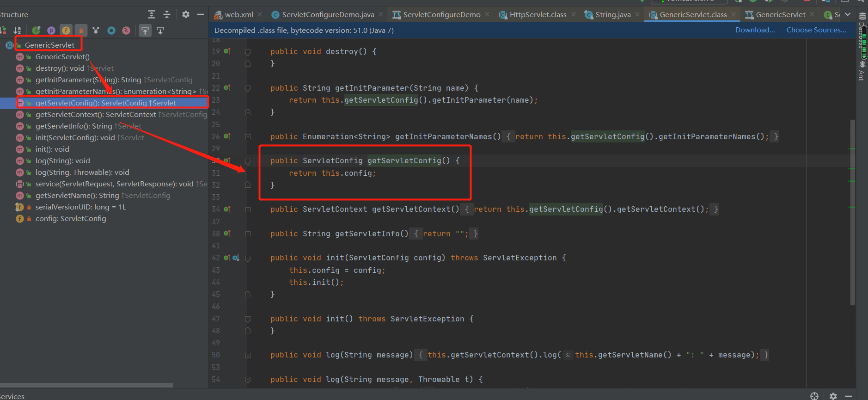Click Structure panel horizontal scrollbar
868x400 pixels.
[x=86, y=385]
